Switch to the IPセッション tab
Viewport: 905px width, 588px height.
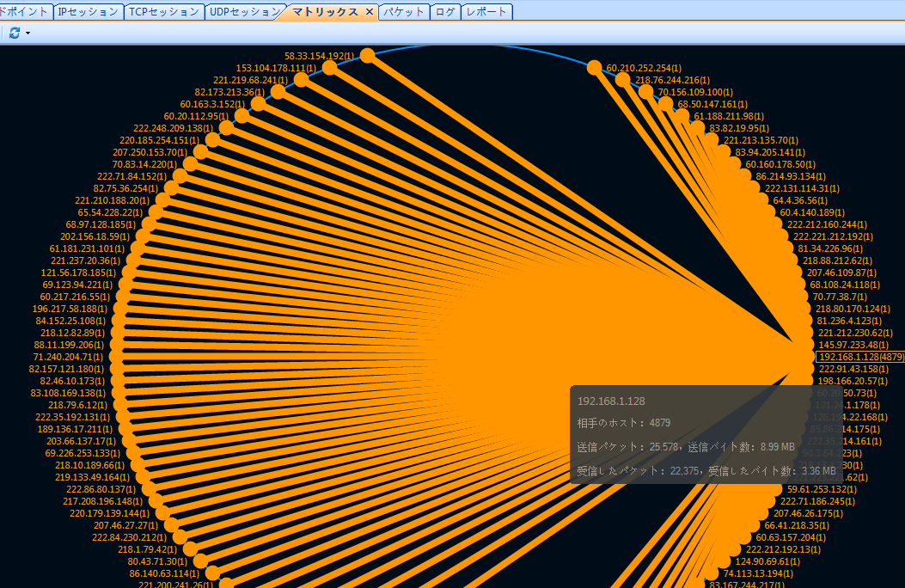[x=88, y=11]
